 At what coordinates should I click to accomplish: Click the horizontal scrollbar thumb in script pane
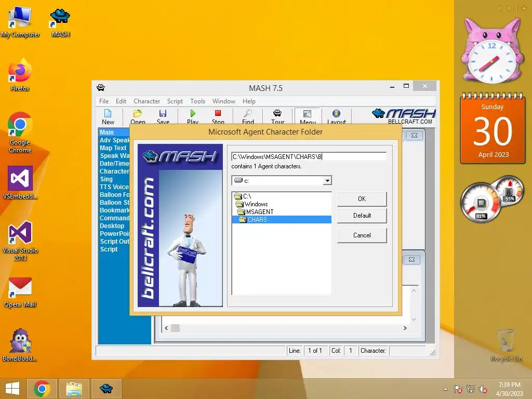pos(175,328)
